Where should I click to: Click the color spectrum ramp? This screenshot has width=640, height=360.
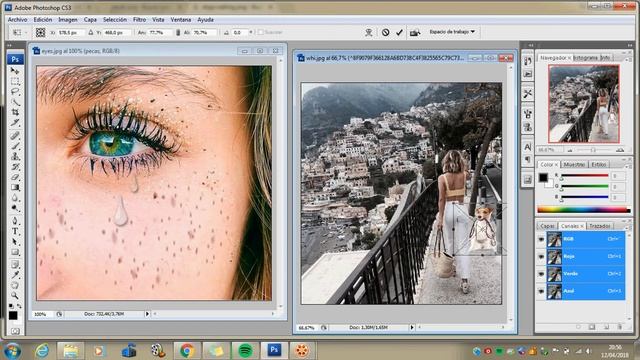pyautogui.click(x=584, y=210)
